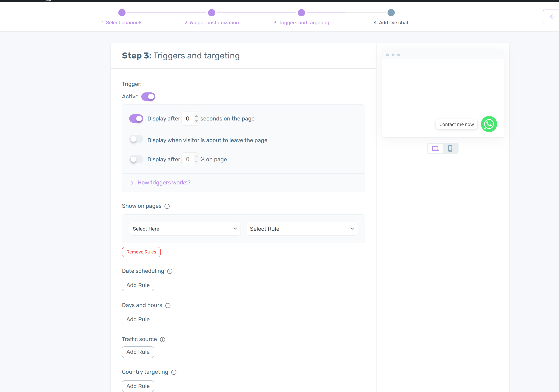Click the seconds number input field
Screen dimensions: 559x392
click(x=188, y=119)
